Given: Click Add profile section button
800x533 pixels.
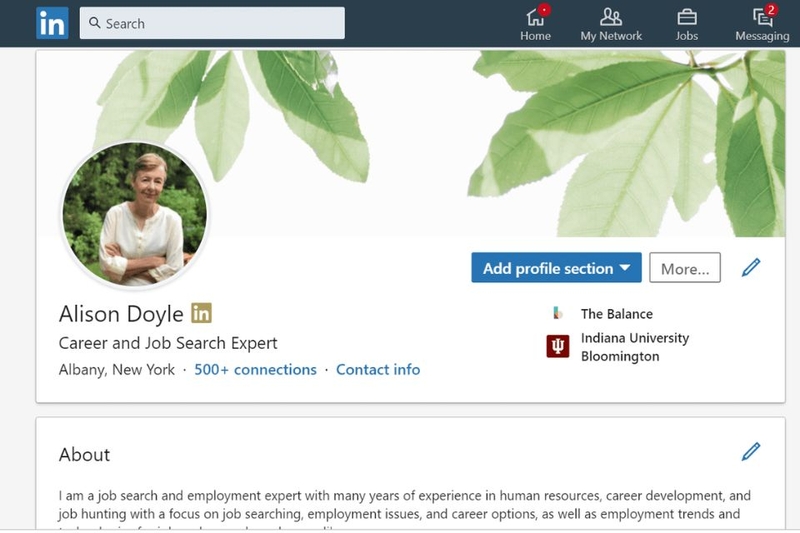Looking at the screenshot, I should (x=556, y=268).
